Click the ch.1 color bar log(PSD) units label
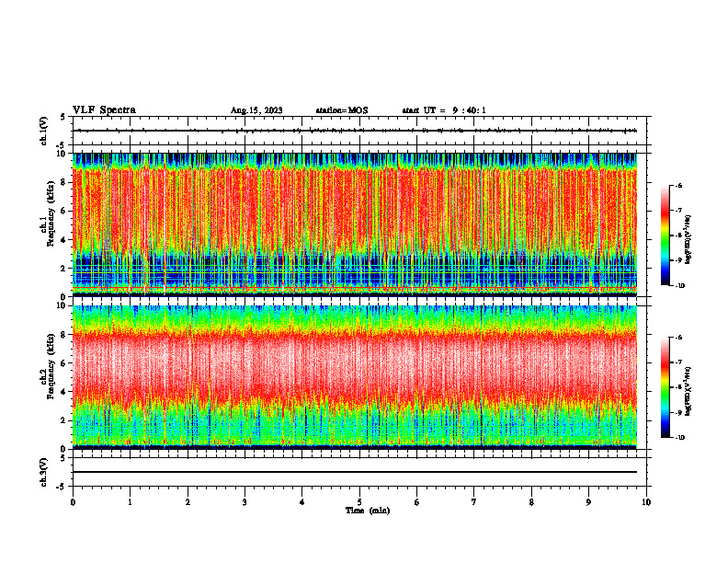The image size is (728, 563). point(688,240)
